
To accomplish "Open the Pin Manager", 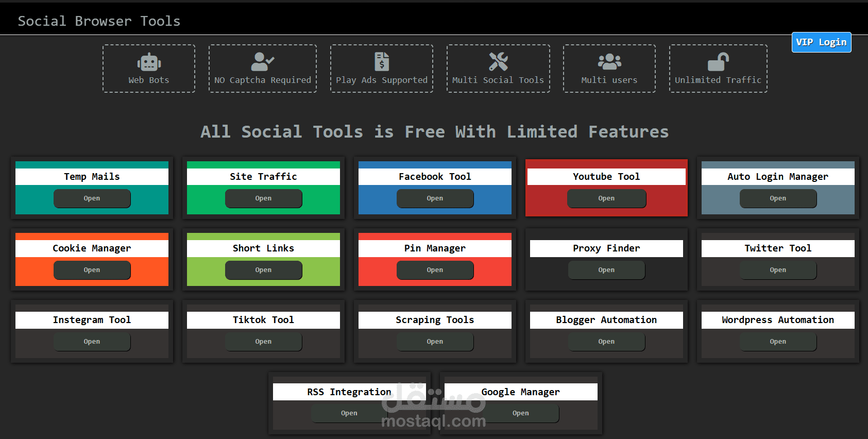I will pyautogui.click(x=435, y=270).
